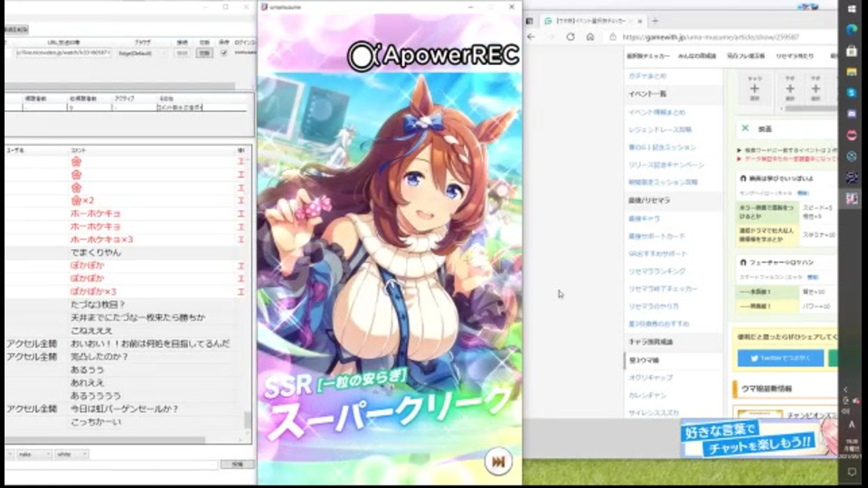
Task: Click the post button below comments
Action: point(238,465)
